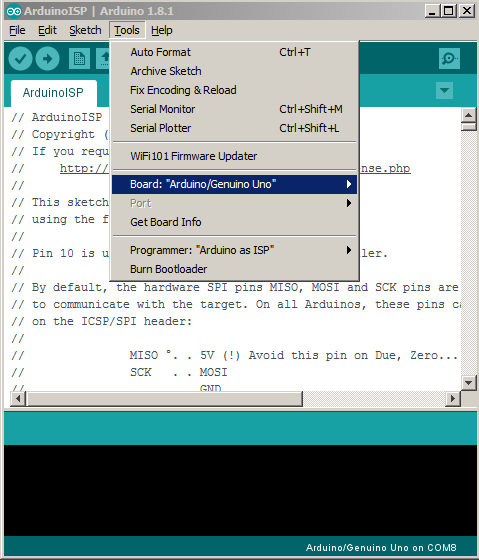Expand the Port submenu arrow
This screenshot has height=560, width=479.
tap(349, 203)
